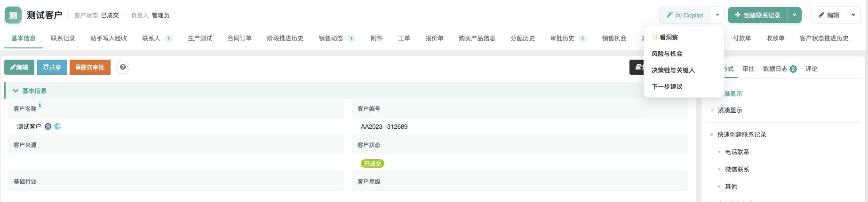Click the 测试客户 page title
The image size is (868, 202).
click(x=45, y=15)
